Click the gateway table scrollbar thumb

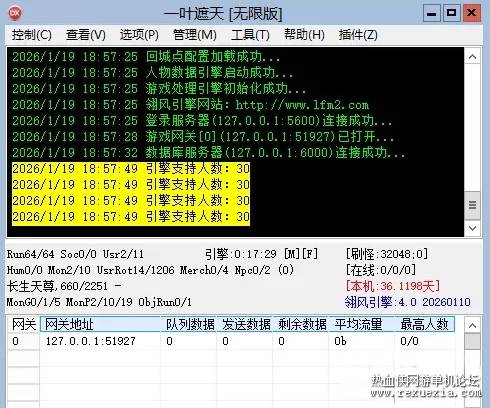(x=472, y=342)
